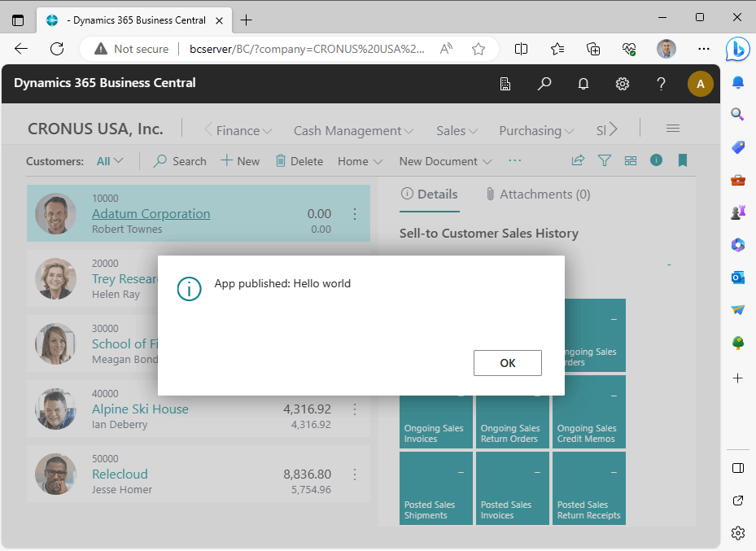756x551 pixels.
Task: Open the Settings gear in Business Central header
Action: tap(623, 83)
